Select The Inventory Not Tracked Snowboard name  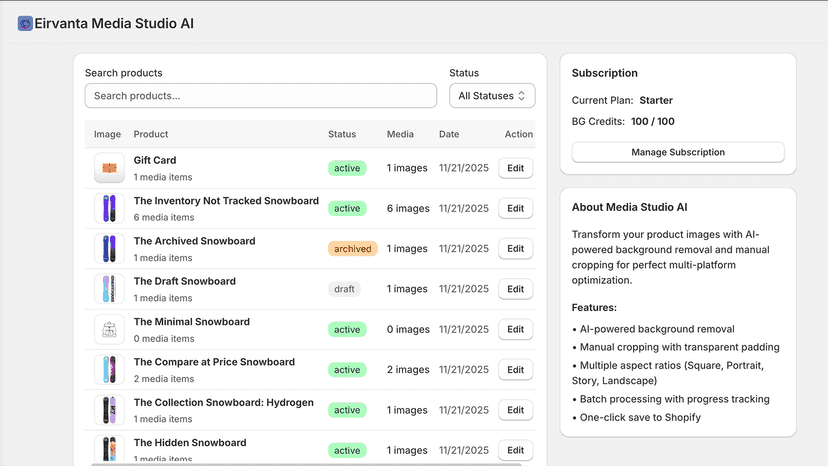click(226, 201)
